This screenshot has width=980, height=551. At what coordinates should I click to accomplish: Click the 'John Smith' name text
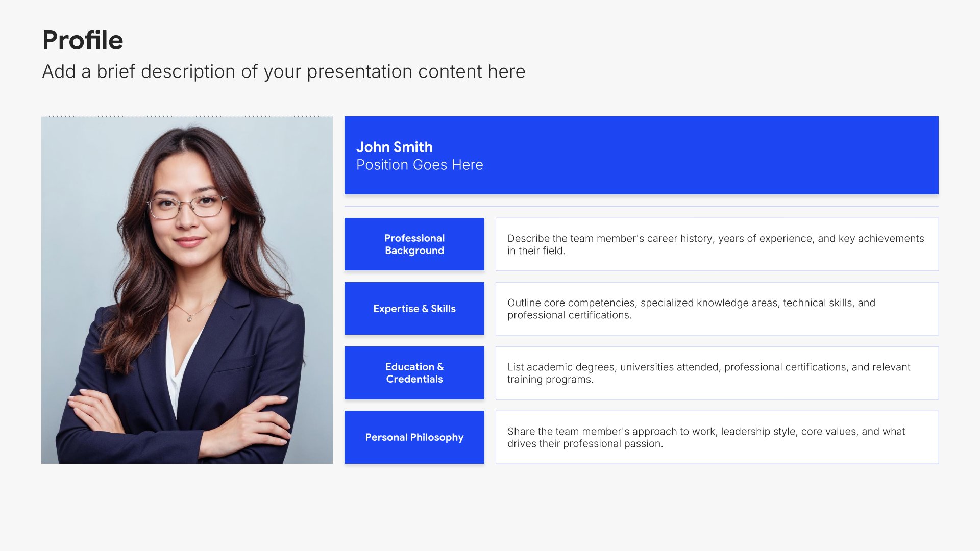coord(395,147)
